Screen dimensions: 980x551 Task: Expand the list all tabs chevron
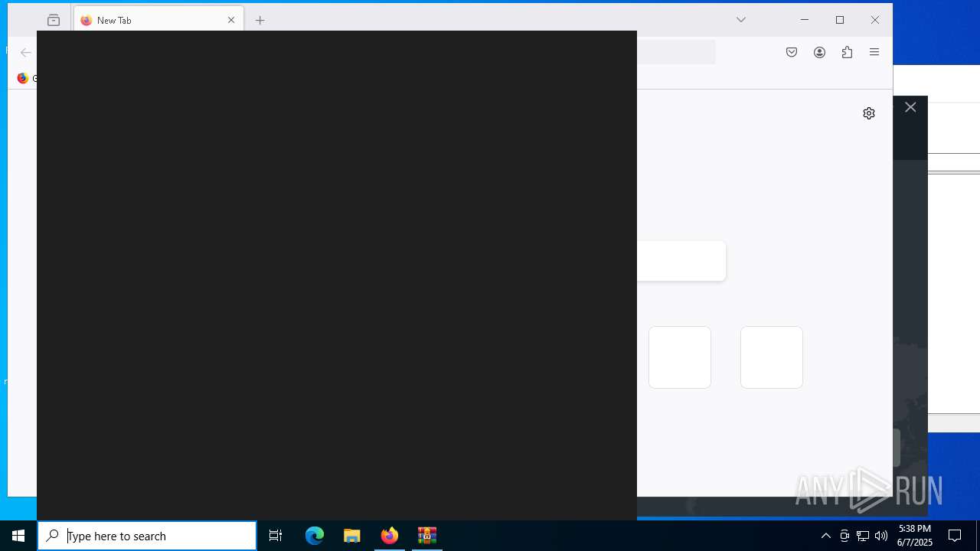tap(741, 20)
